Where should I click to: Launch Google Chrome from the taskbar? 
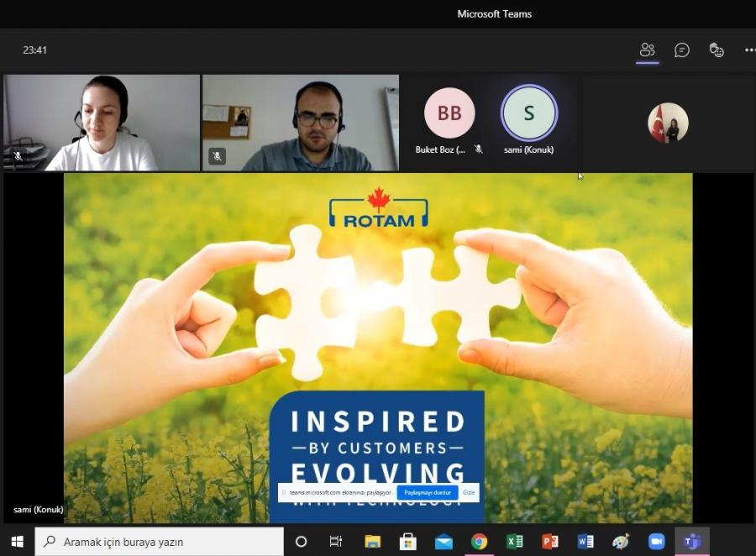tap(479, 542)
